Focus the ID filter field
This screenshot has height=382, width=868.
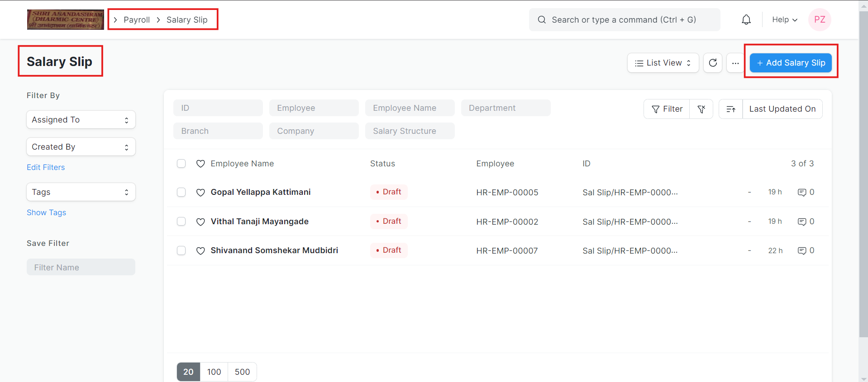[x=218, y=108]
